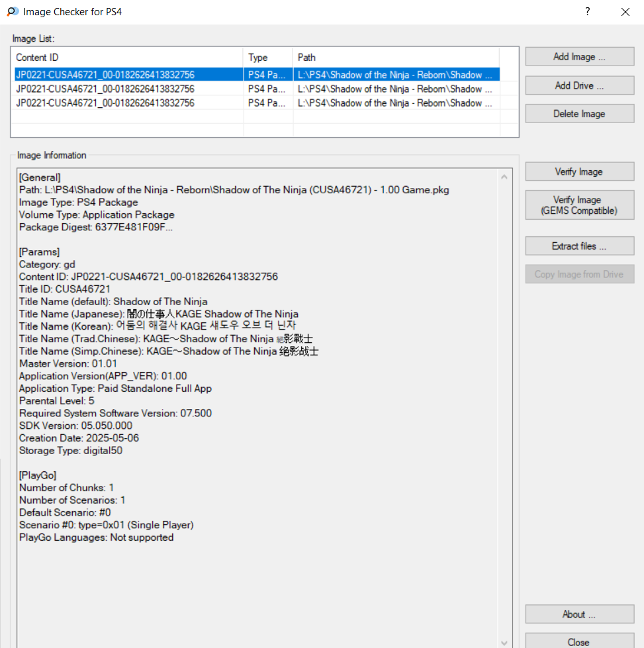Click the SDK Version: 05.050.000 line

pyautogui.click(x=75, y=426)
